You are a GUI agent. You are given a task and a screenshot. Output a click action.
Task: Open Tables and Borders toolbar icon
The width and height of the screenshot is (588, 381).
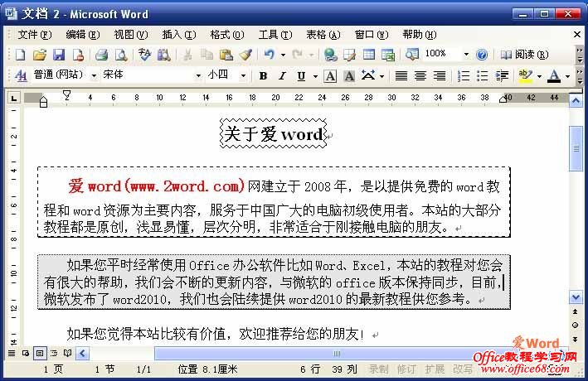coord(349,55)
